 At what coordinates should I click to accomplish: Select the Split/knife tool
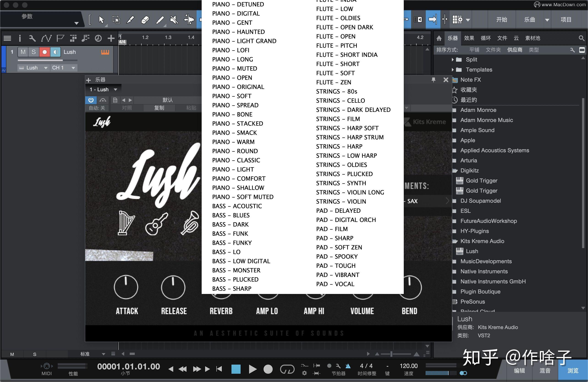[x=131, y=19]
